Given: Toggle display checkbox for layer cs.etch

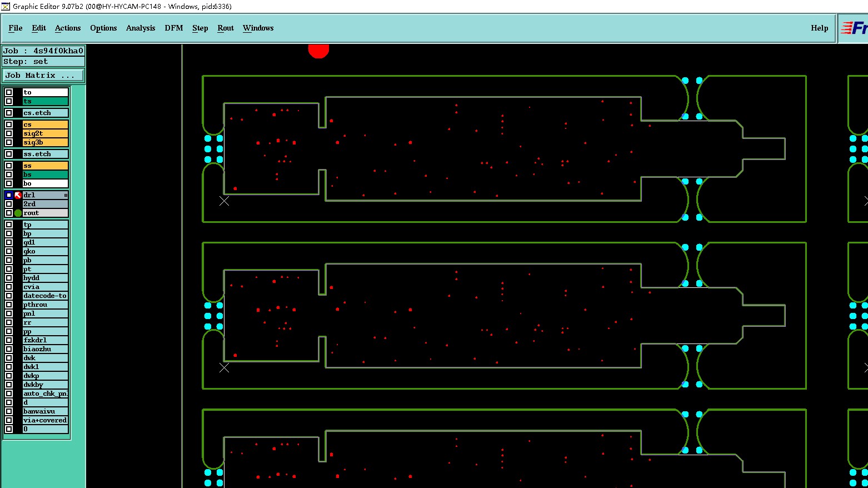Looking at the screenshot, I should pos(9,113).
